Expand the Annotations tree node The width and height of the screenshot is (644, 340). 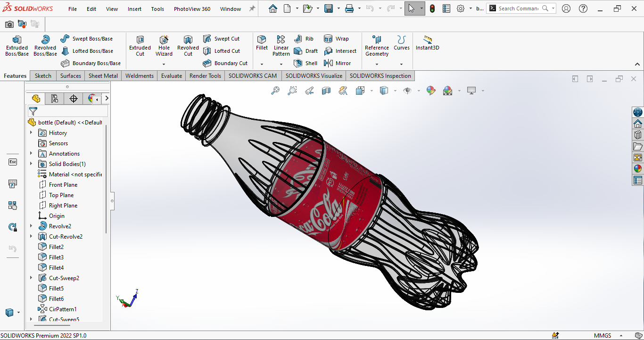point(32,154)
